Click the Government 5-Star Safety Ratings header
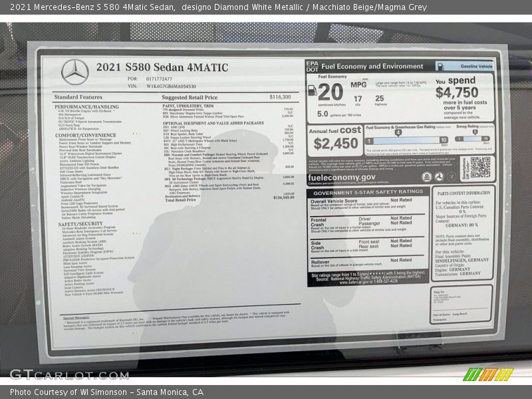 tap(368, 192)
